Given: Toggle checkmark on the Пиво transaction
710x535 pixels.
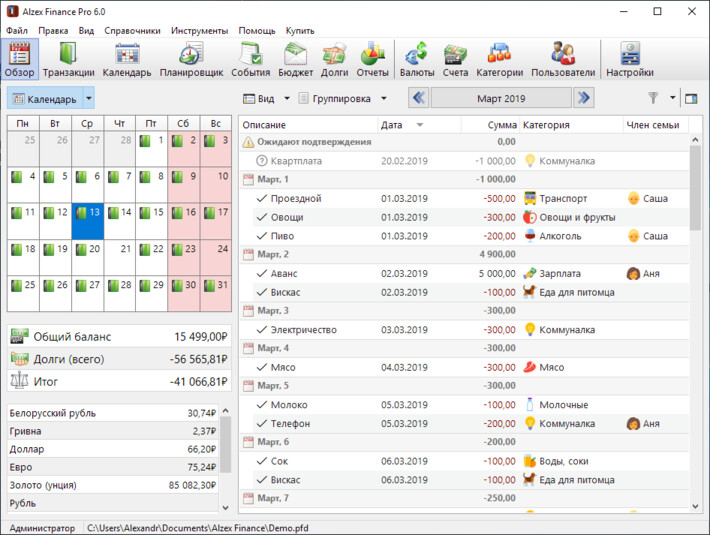Looking at the screenshot, I should [x=262, y=236].
